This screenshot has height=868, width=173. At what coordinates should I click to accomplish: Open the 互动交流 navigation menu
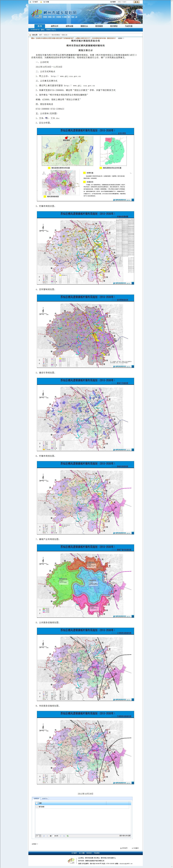129,26
